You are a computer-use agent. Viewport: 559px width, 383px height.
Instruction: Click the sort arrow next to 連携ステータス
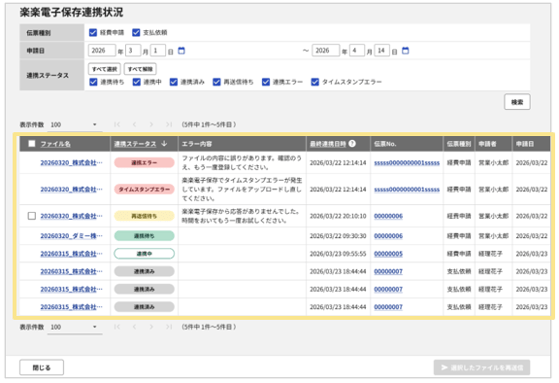point(164,143)
